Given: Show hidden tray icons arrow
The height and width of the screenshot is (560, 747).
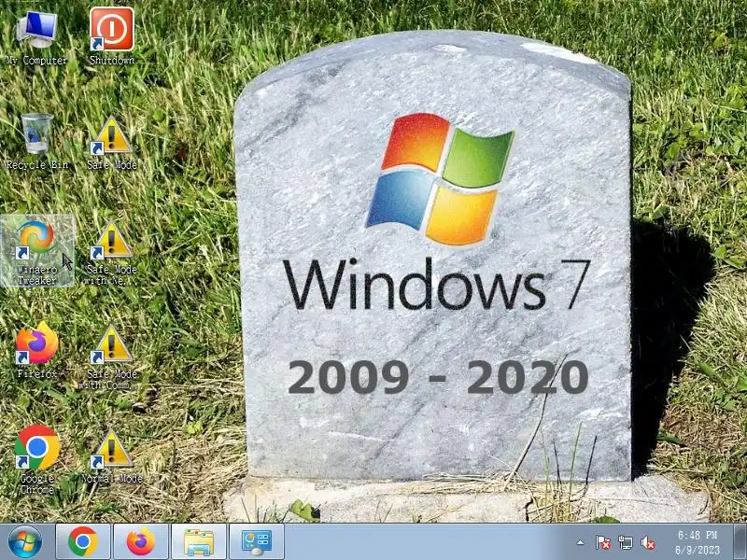Looking at the screenshot, I should pyautogui.click(x=580, y=542).
